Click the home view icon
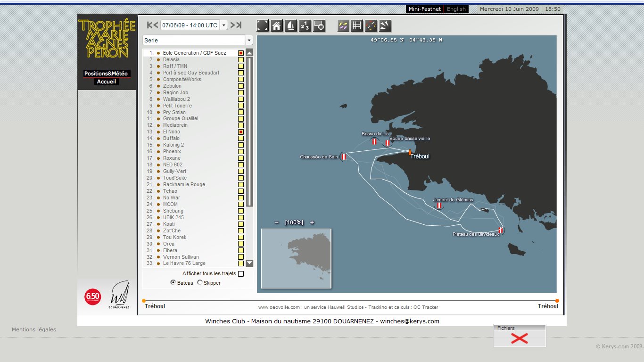Screen dimensions: 644x362 tap(277, 25)
